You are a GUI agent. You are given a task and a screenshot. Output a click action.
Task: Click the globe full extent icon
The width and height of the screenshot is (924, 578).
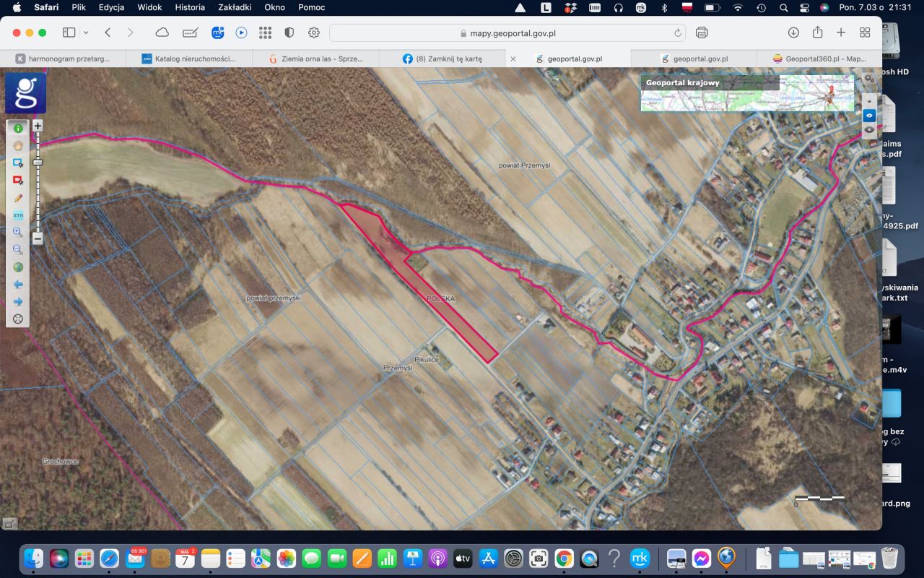18,267
